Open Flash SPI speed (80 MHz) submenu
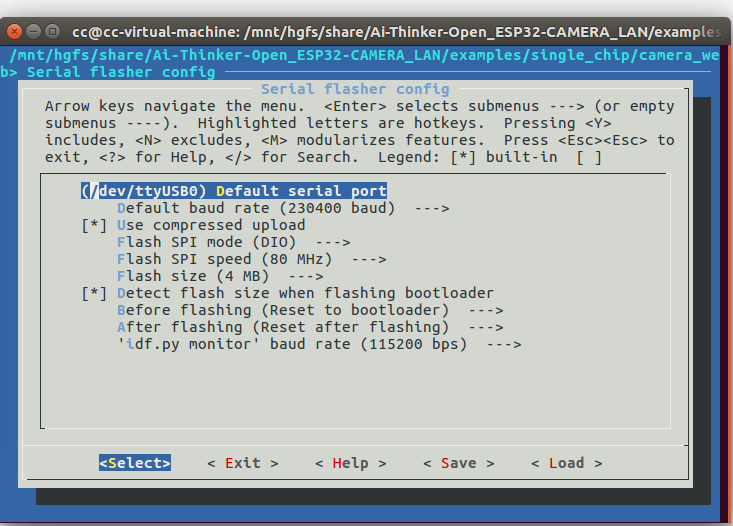 click(x=252, y=259)
